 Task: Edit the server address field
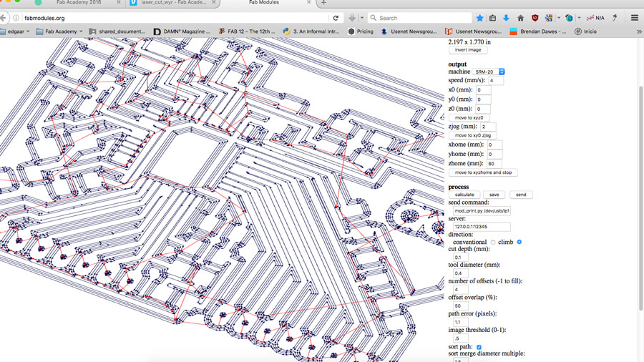[x=482, y=227]
